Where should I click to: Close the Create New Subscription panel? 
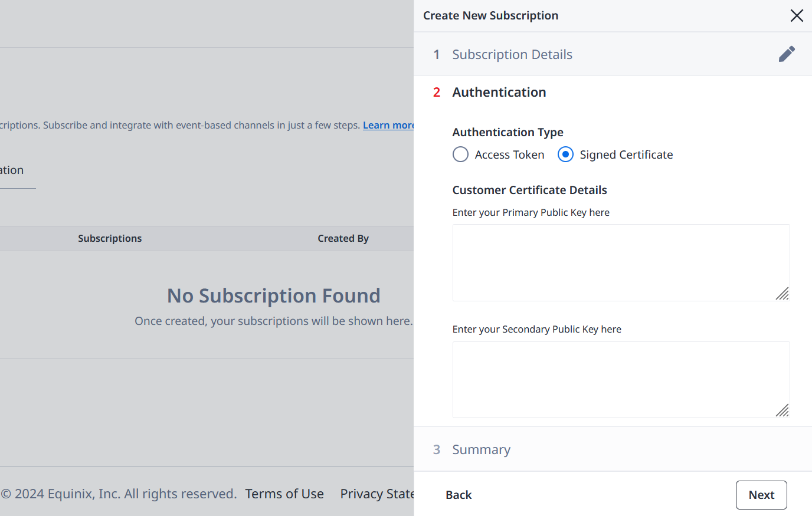tap(797, 16)
